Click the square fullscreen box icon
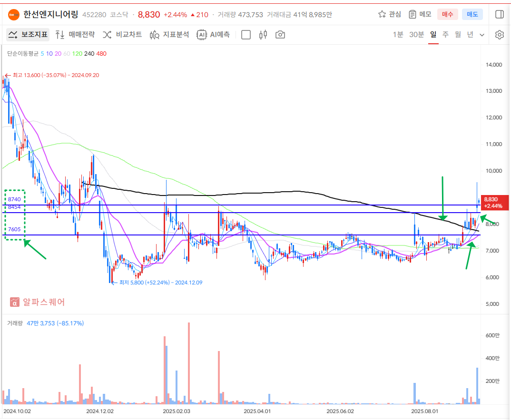This screenshot has width=511, height=420. pyautogui.click(x=246, y=35)
